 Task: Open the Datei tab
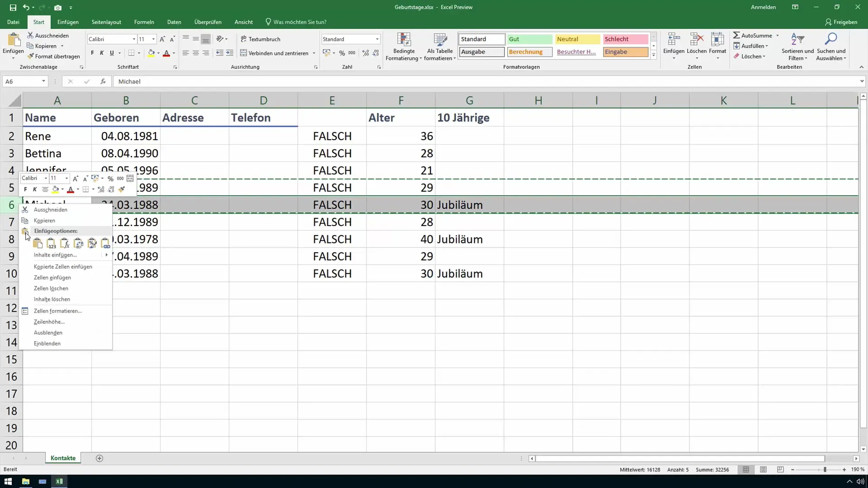coord(14,22)
